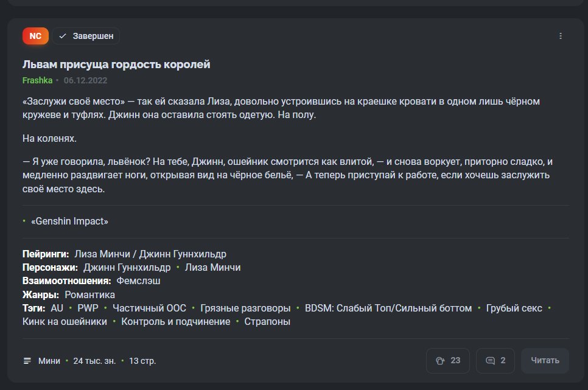Click the 24 тыс. зн. count
This screenshot has height=390, width=588.
tap(94, 361)
